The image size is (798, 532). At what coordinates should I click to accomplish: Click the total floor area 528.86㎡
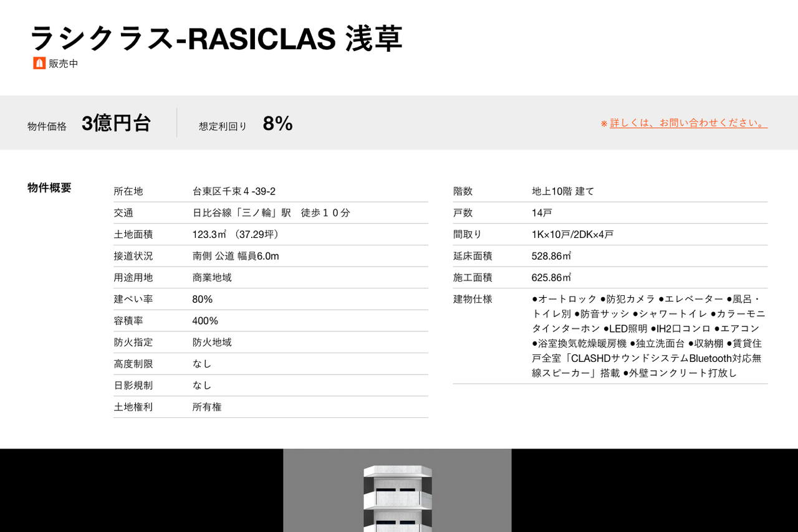coord(551,256)
